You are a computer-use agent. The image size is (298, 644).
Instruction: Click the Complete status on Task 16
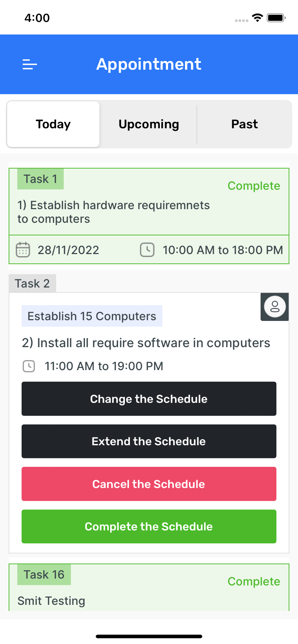tap(254, 581)
